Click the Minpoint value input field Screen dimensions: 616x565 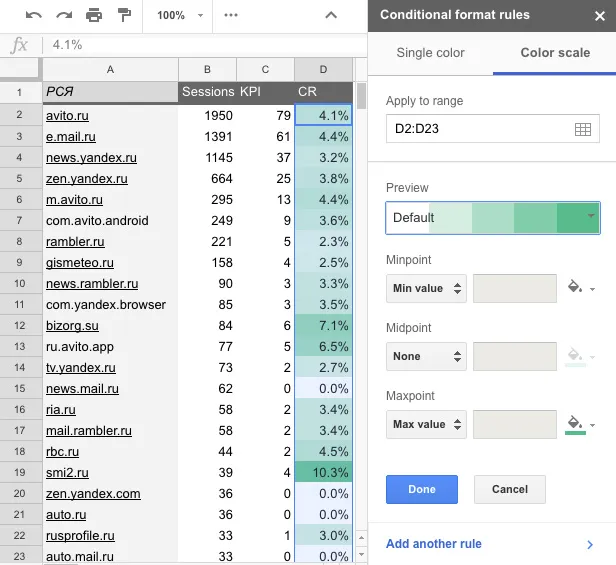pyautogui.click(x=515, y=288)
